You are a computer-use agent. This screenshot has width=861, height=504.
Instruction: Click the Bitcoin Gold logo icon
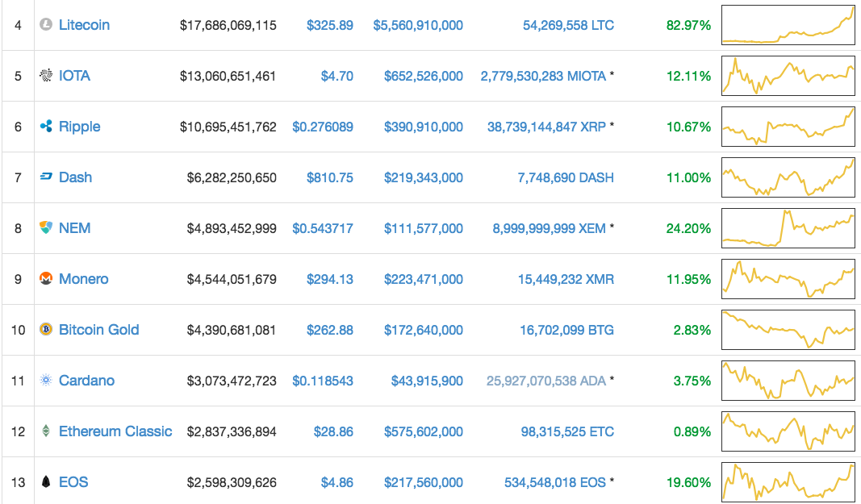[46, 329]
